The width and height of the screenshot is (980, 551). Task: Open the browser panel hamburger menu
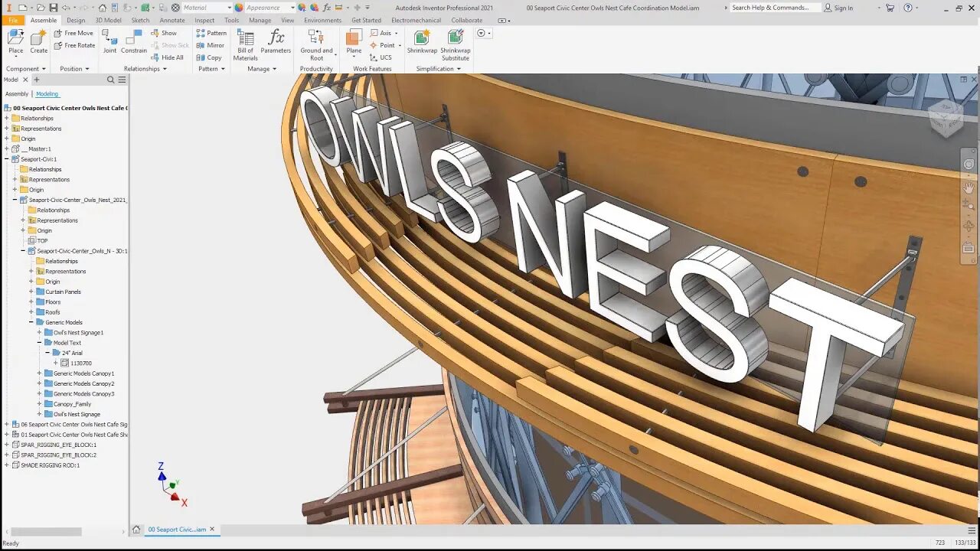(122, 80)
